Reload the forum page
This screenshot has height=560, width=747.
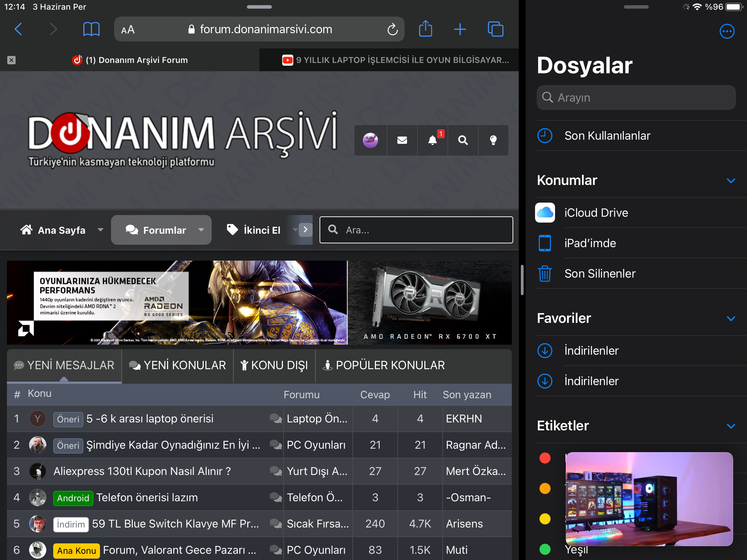point(393,29)
